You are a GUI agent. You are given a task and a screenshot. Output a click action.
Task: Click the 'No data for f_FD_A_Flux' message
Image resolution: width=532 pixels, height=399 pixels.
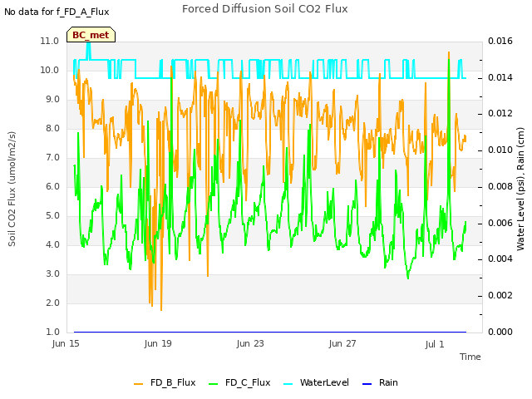tap(57, 12)
